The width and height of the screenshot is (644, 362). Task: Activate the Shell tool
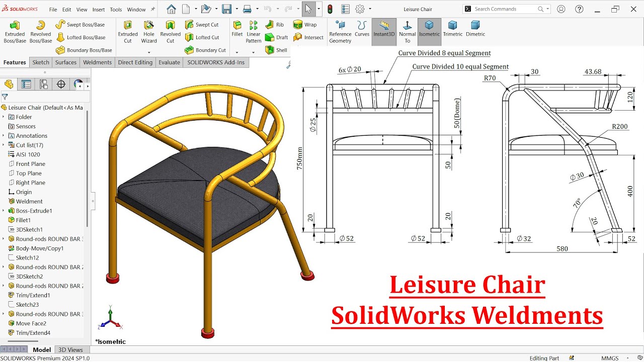tap(276, 50)
